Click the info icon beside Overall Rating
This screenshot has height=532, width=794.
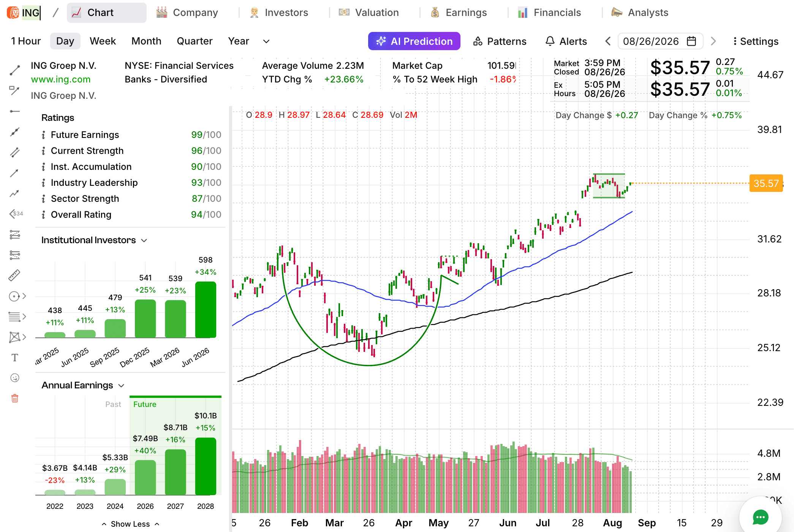pyautogui.click(x=43, y=215)
